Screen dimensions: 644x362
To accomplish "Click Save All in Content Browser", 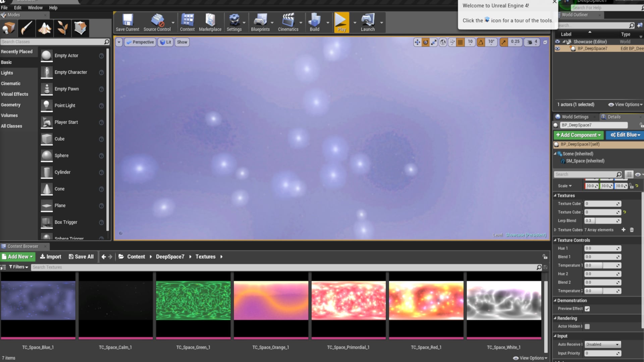I will [81, 257].
